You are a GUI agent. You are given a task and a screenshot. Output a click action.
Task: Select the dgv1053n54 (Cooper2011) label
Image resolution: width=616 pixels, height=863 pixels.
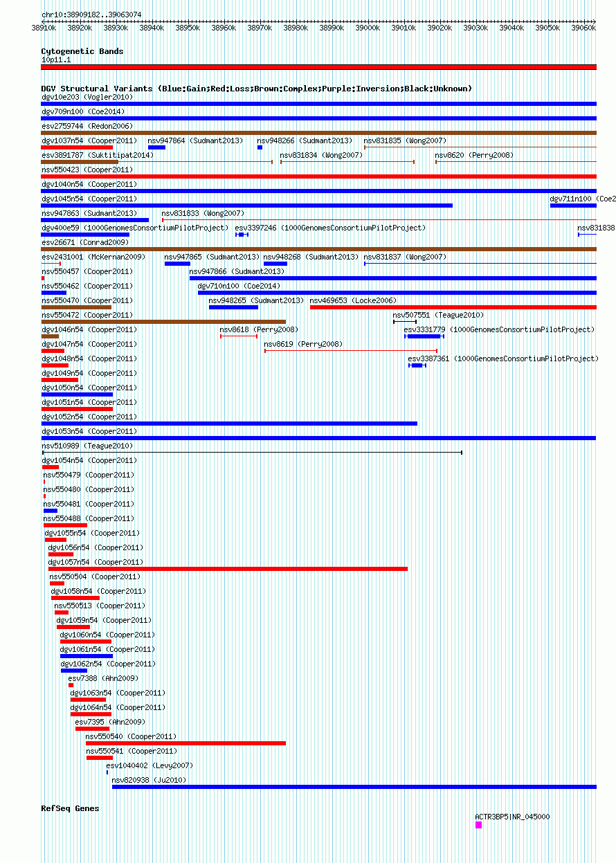(89, 431)
